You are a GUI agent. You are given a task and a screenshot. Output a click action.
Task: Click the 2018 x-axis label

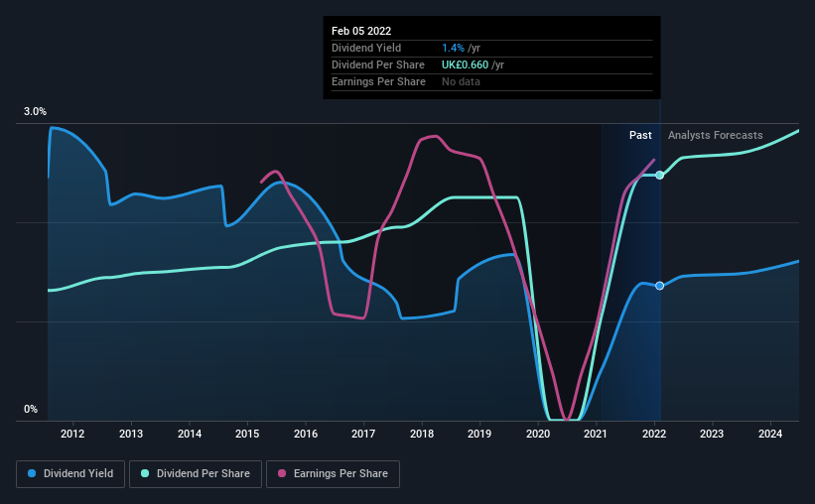[x=422, y=434]
